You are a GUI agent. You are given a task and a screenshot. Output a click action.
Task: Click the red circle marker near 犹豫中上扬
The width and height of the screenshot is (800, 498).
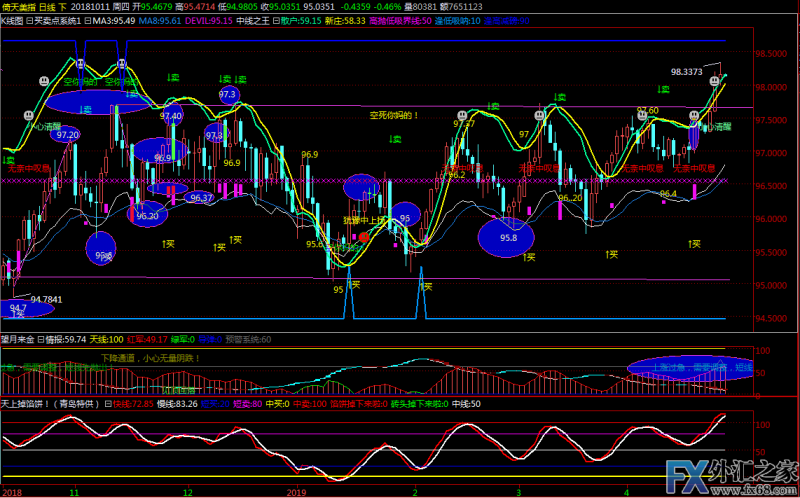[364, 237]
